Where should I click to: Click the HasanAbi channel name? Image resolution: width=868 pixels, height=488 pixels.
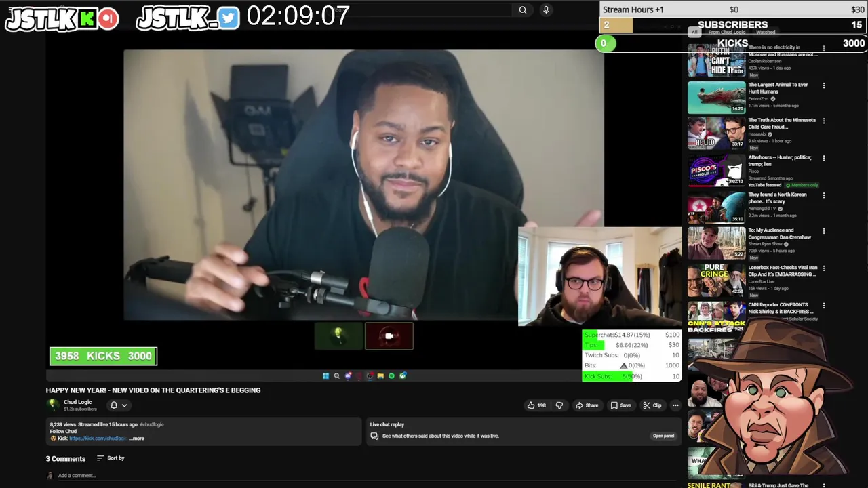click(757, 134)
